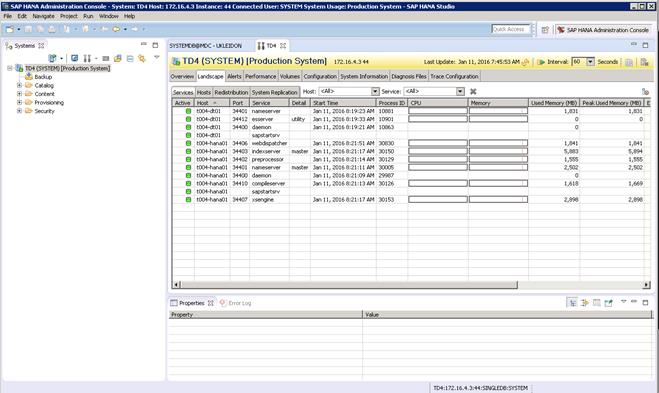Click the green start auto-refresh icon
The image size is (659, 393).
pos(541,62)
